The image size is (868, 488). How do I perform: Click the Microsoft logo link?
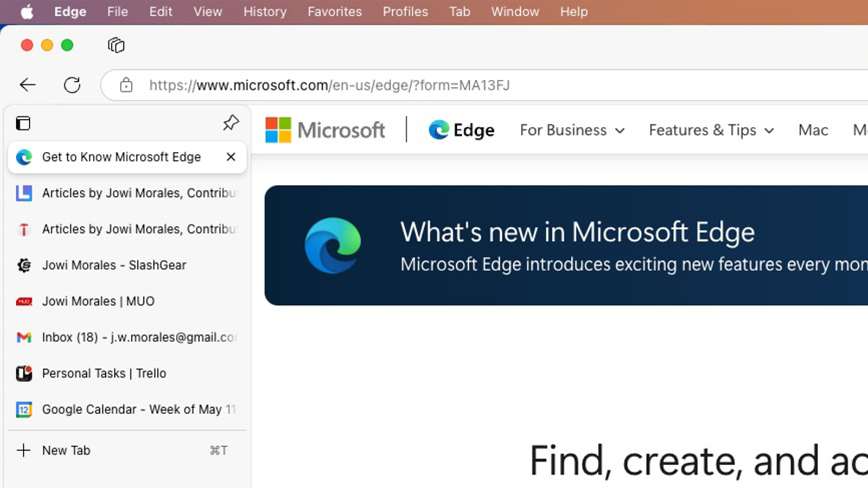325,130
